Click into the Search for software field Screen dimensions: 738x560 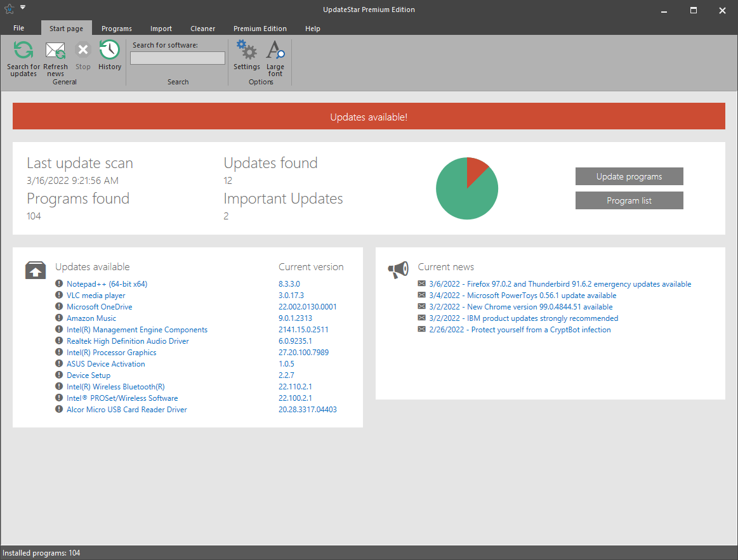click(178, 58)
